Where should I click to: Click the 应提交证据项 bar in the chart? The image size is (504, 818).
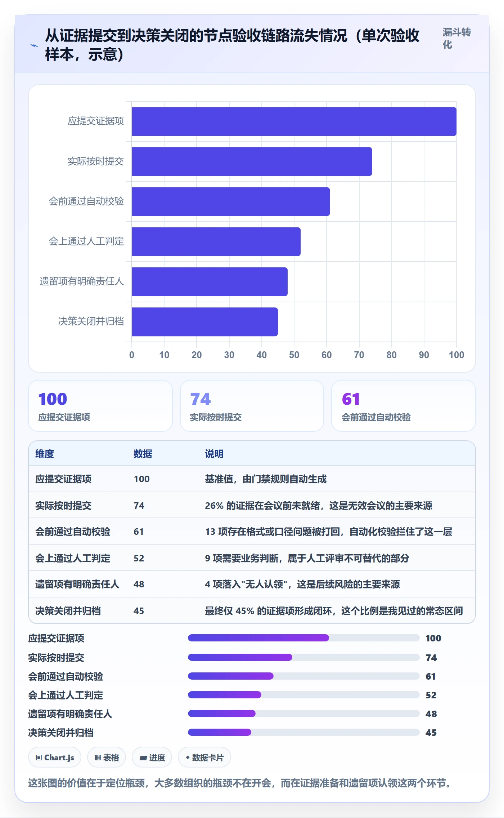[294, 121]
